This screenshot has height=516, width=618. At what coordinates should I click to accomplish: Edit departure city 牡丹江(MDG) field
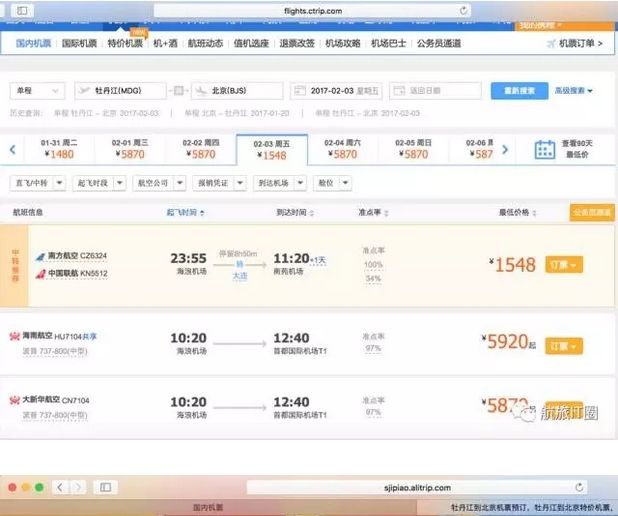120,91
